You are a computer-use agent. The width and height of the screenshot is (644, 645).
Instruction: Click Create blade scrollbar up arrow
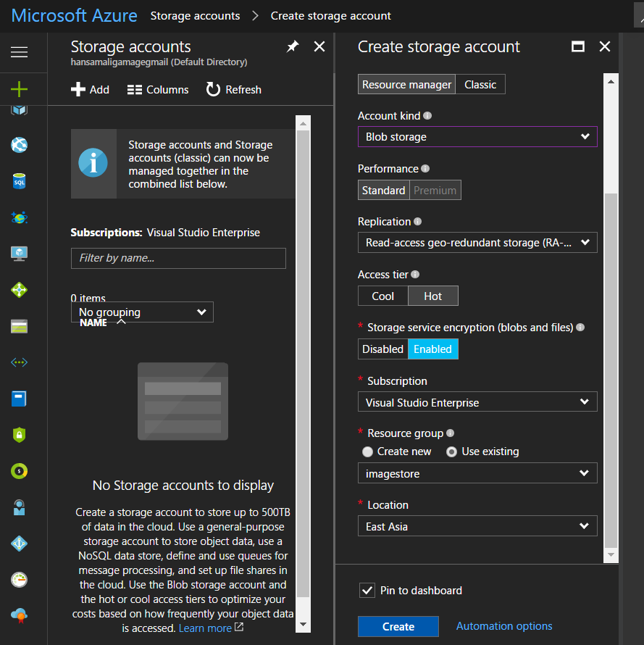[611, 81]
